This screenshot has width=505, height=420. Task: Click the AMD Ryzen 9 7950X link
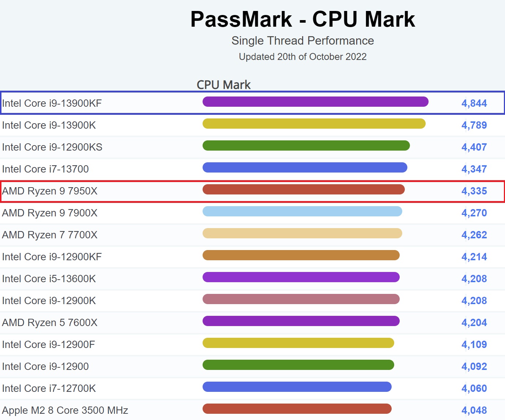pyautogui.click(x=50, y=191)
